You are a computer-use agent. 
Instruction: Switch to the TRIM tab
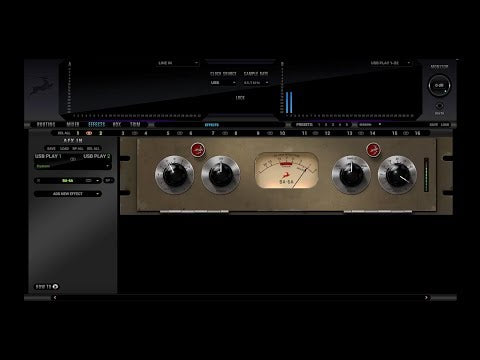(x=135, y=124)
